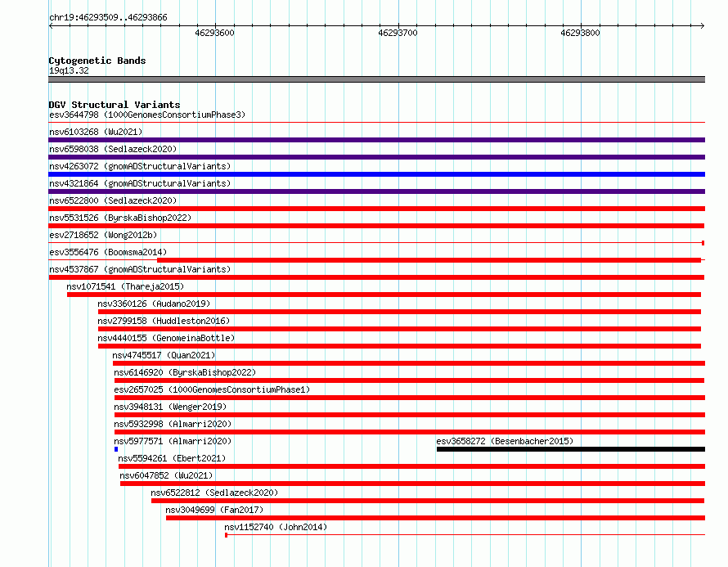
Task: Click the Cytogenetic Bands track title
Action: tap(97, 61)
